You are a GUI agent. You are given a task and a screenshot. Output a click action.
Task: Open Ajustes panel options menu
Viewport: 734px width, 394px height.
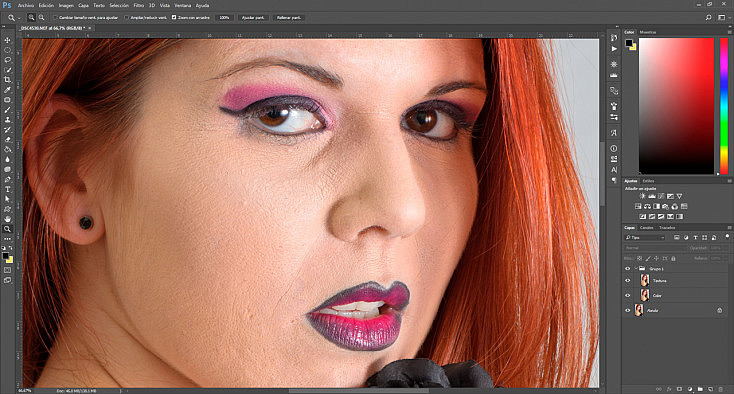(x=729, y=181)
